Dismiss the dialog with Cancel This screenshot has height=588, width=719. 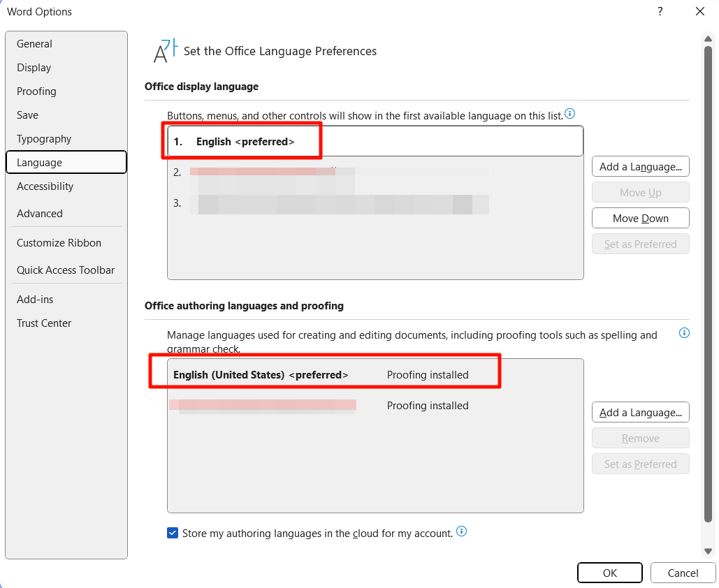click(682, 572)
